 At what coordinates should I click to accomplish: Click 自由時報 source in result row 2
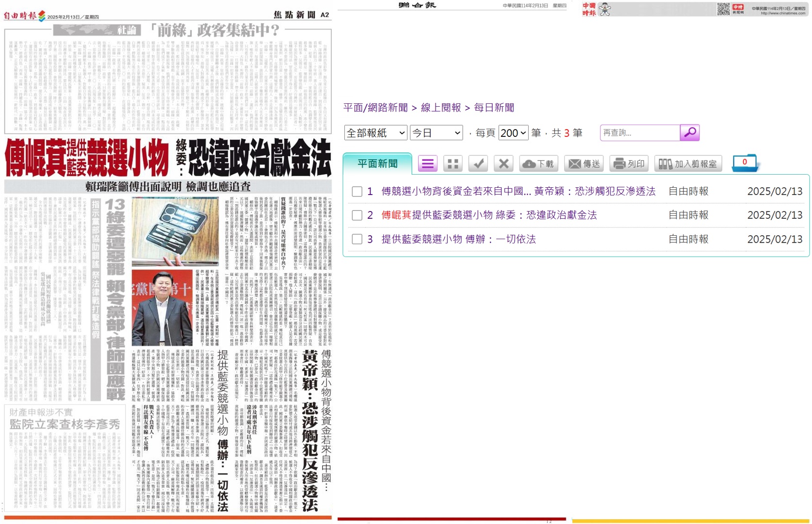tap(688, 215)
